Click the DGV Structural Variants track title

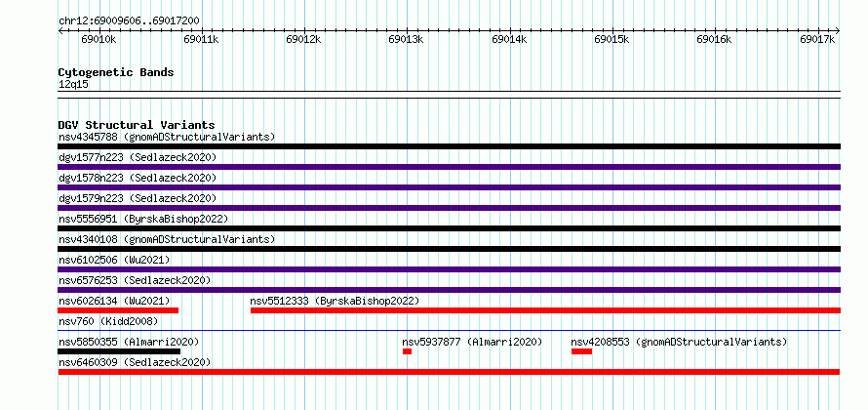click(137, 125)
